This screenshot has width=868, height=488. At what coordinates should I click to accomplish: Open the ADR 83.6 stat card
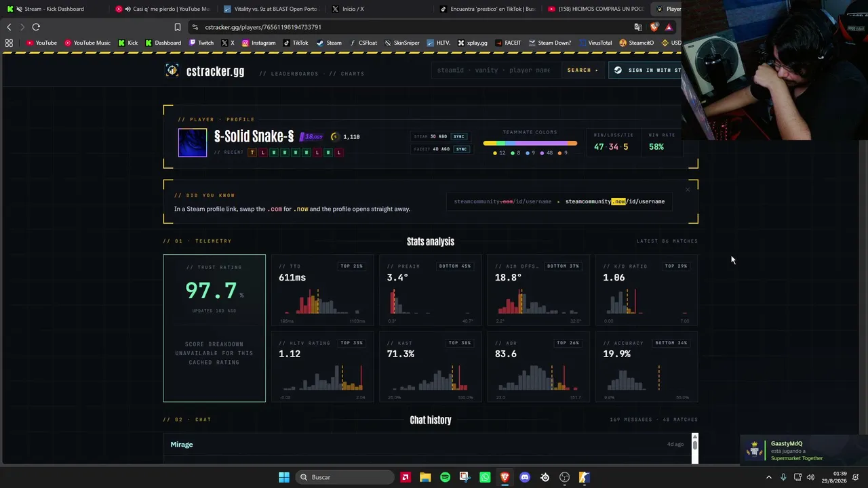pyautogui.click(x=538, y=367)
